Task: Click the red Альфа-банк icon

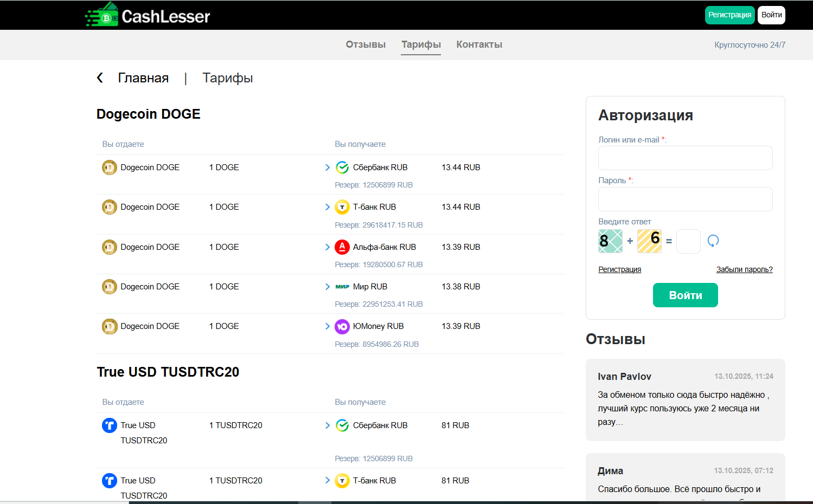Action: (342, 247)
